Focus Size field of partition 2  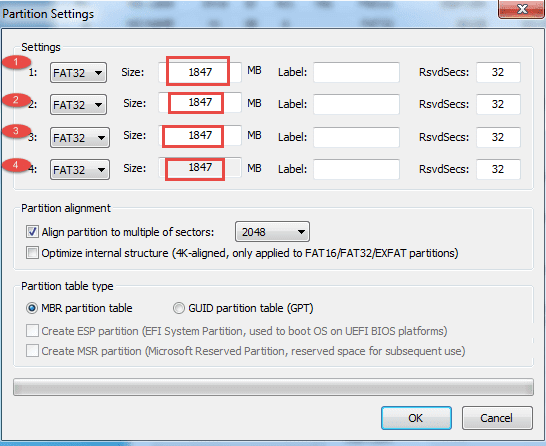[200, 102]
